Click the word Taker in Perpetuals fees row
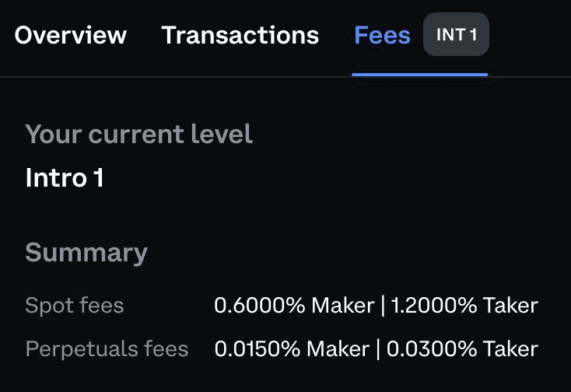571x392 pixels. 510,348
